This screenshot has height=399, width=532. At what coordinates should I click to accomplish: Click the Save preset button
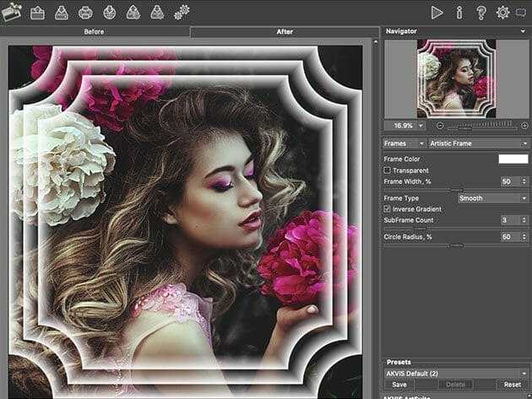tap(401, 384)
